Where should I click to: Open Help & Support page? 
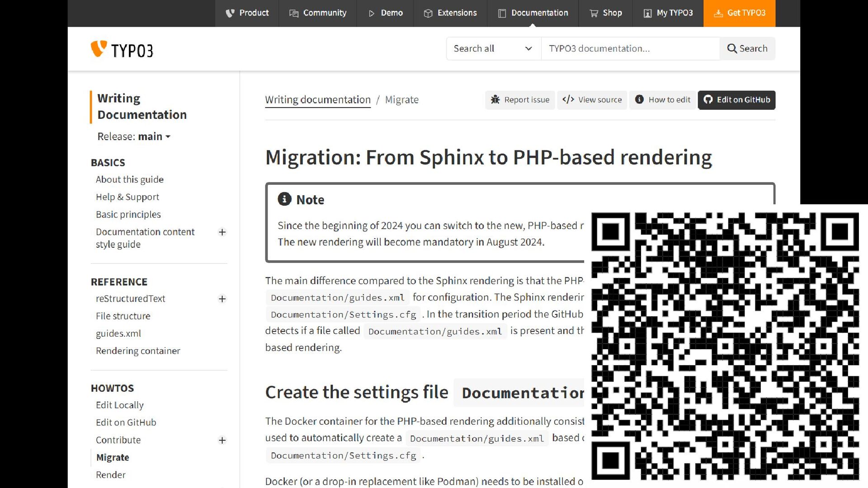click(x=127, y=197)
